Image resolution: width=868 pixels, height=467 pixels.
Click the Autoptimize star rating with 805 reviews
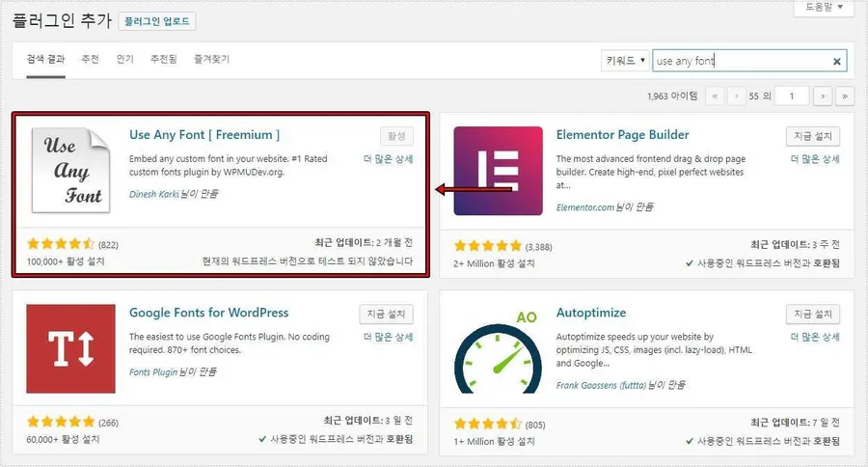(488, 424)
